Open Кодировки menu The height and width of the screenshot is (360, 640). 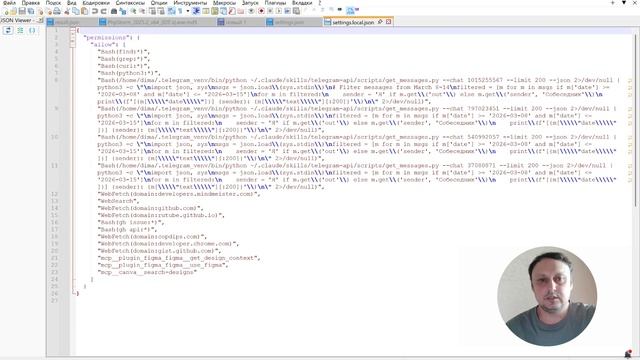(x=96, y=2)
